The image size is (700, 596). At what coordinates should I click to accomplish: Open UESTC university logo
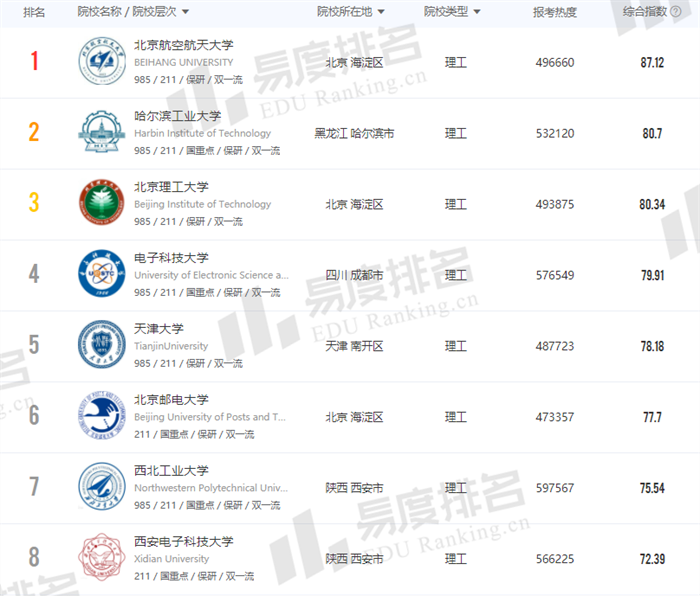pyautogui.click(x=102, y=274)
